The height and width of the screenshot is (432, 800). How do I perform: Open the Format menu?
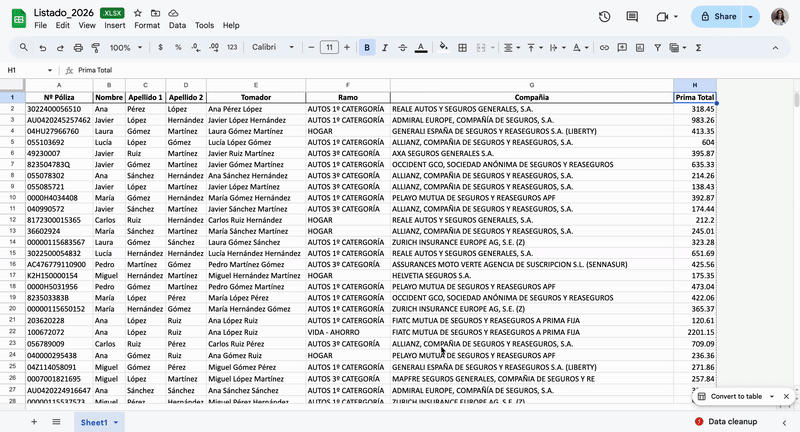tap(147, 25)
